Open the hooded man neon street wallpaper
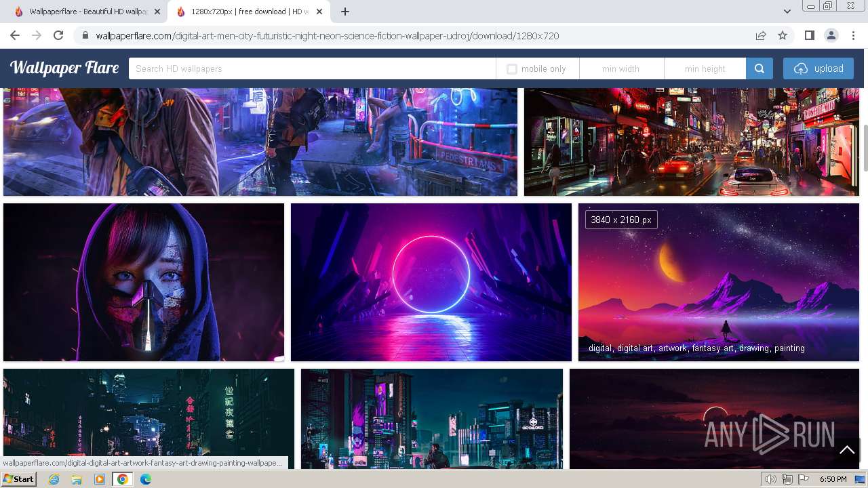 pyautogui.click(x=260, y=142)
